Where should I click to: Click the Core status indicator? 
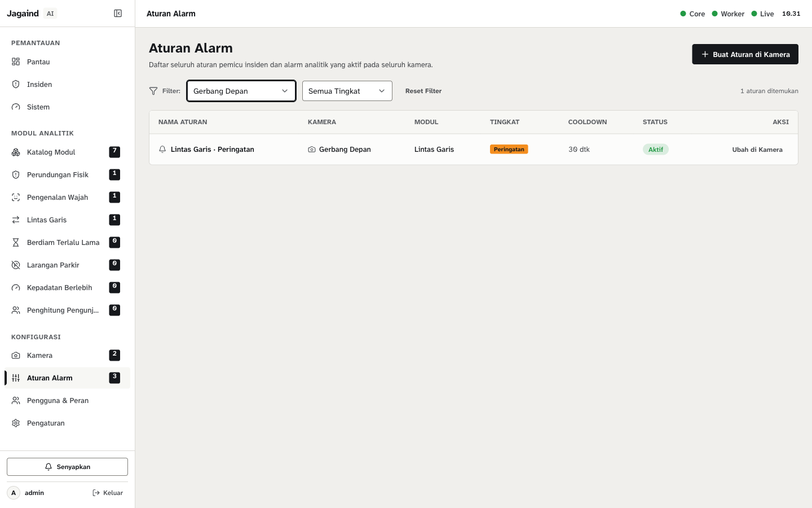pos(692,14)
